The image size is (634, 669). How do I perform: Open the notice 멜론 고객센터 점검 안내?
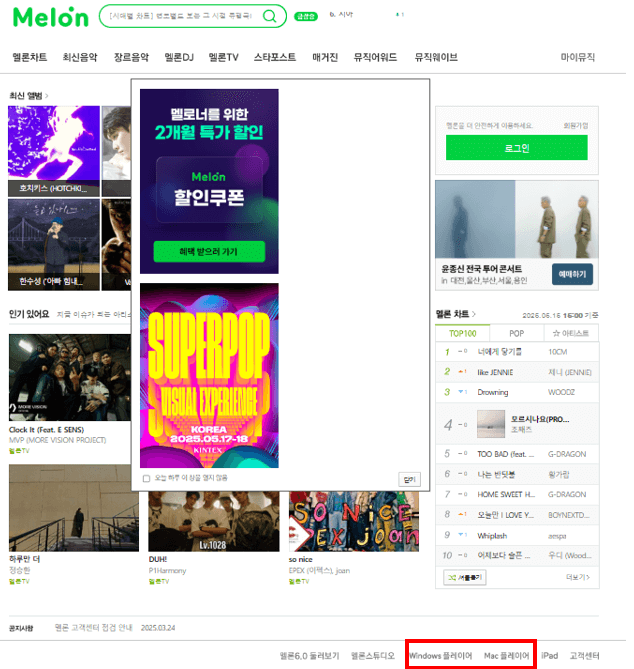(x=93, y=628)
